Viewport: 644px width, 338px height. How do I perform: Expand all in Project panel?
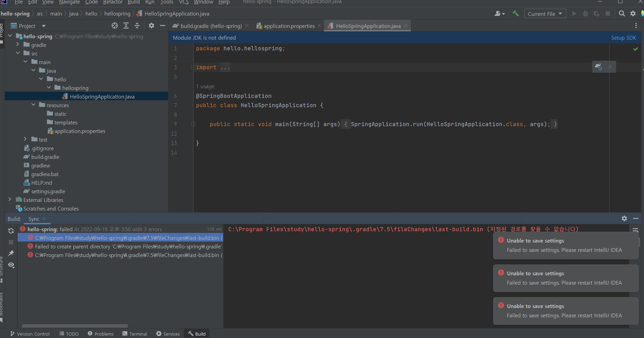(126, 25)
